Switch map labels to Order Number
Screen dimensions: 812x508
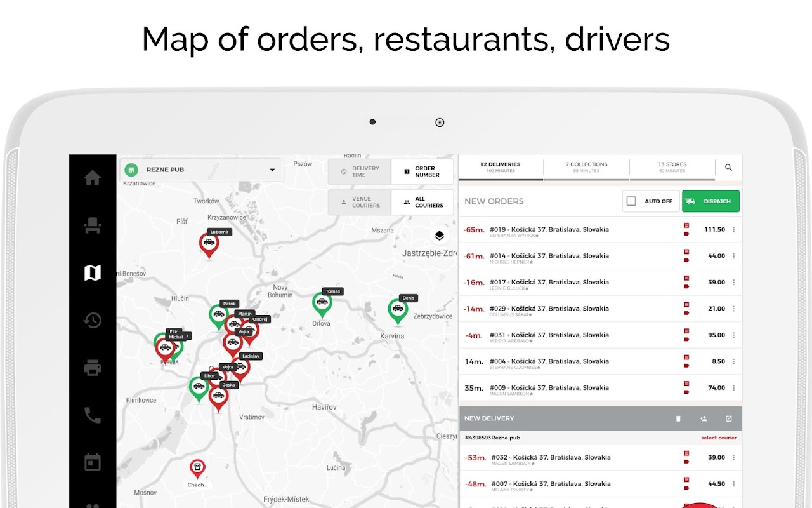tap(422, 171)
